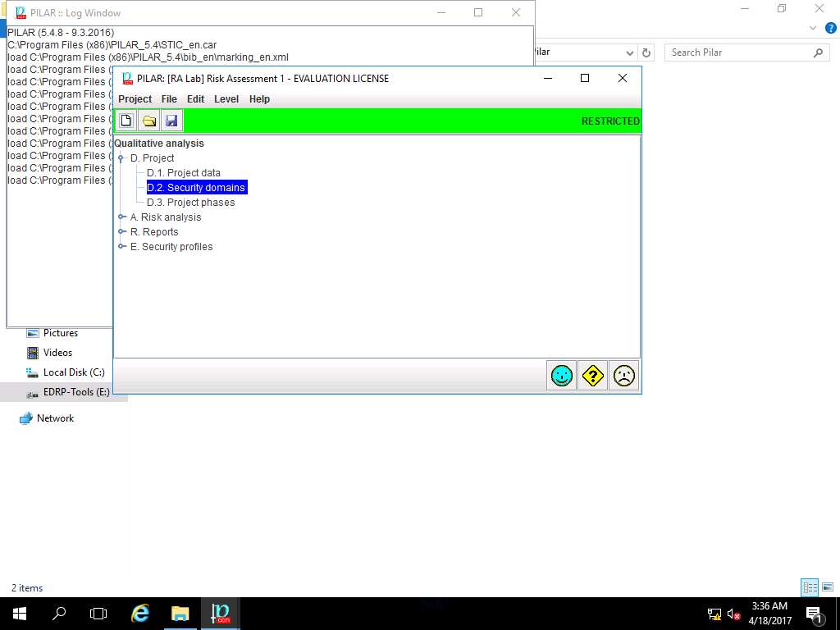Click the RESTRICTED label in green bar
Viewport: 840px width, 630px height.
click(x=610, y=121)
